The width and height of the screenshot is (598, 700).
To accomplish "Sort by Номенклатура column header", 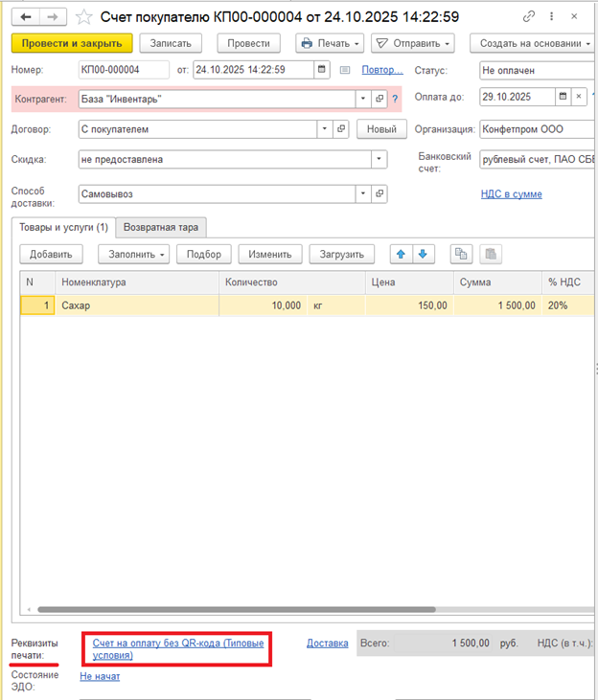I will point(137,282).
